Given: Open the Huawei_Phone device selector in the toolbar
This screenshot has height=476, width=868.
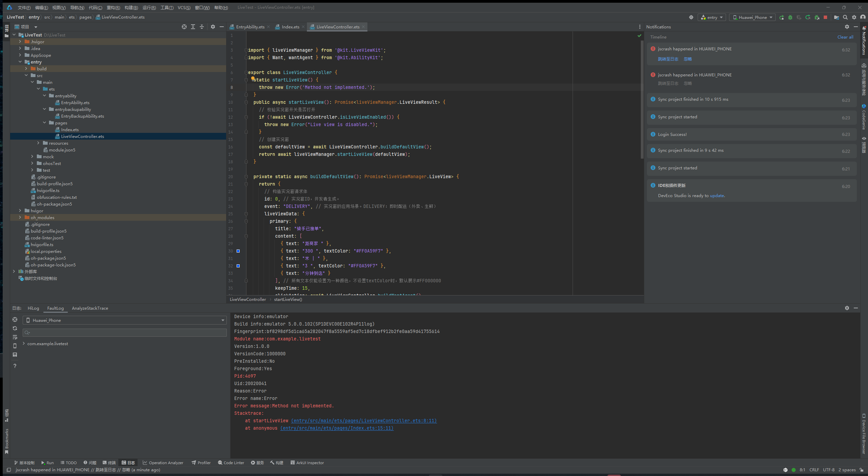Looking at the screenshot, I should (752, 17).
